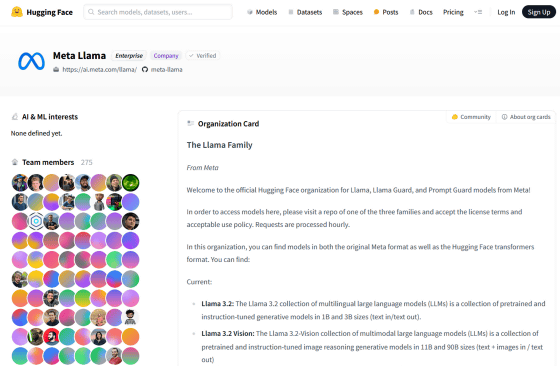Open first team member avatar with hat
Screen dimensions: 560x366
[x=20, y=183]
